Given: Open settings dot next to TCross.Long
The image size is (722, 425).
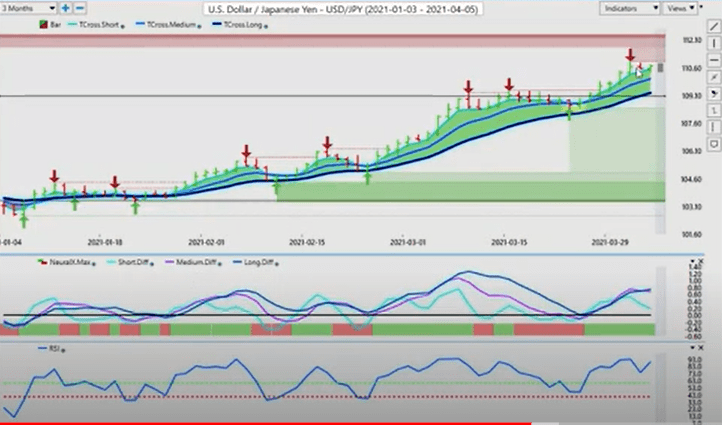Looking at the screenshot, I should (x=266, y=27).
